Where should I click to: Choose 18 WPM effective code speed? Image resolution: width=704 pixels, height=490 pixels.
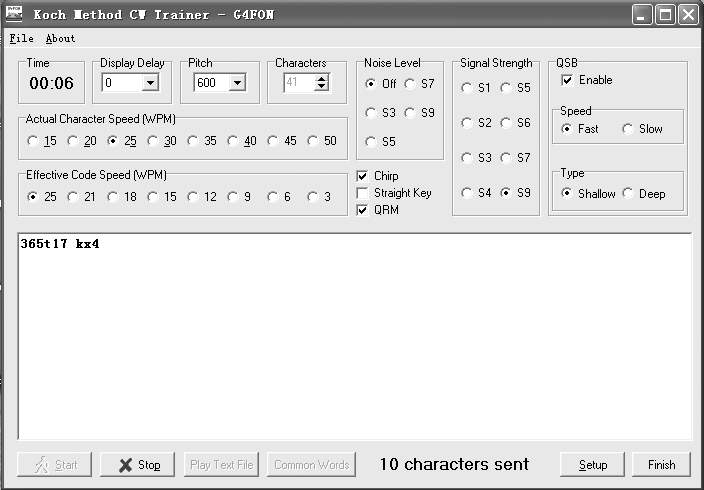pyautogui.click(x=113, y=197)
